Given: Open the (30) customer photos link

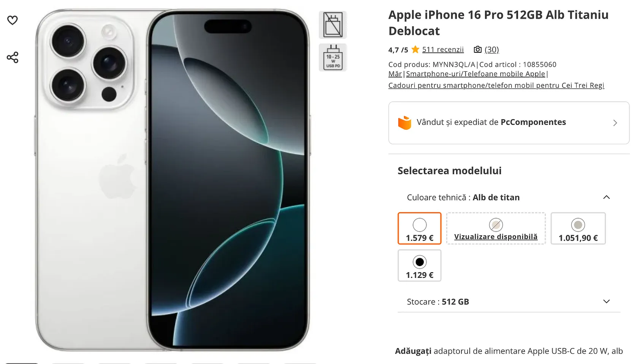Looking at the screenshot, I should tap(492, 49).
